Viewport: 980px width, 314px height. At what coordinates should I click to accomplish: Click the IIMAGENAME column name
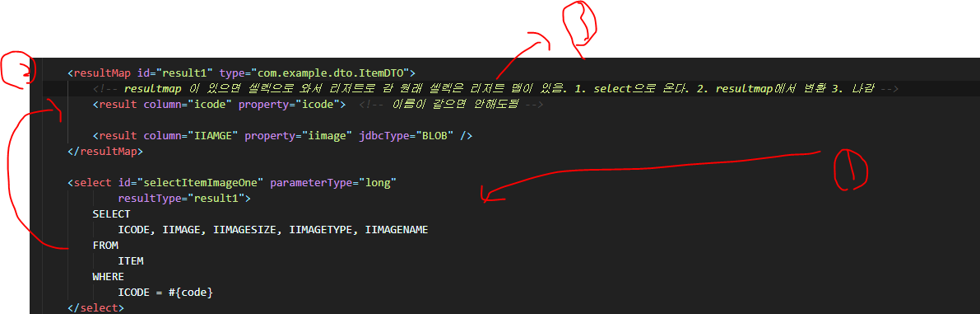tap(397, 230)
